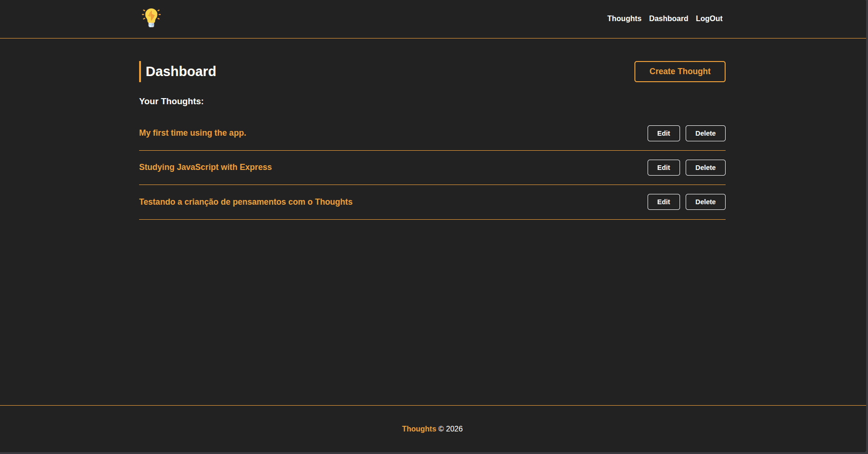Click the orange accent bar beside Dashboard heading

click(140, 71)
